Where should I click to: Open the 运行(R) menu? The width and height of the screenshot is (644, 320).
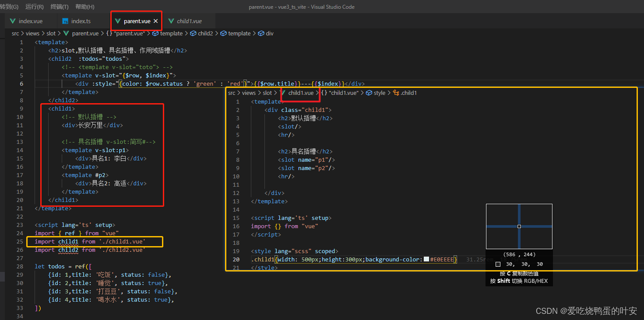[35, 7]
